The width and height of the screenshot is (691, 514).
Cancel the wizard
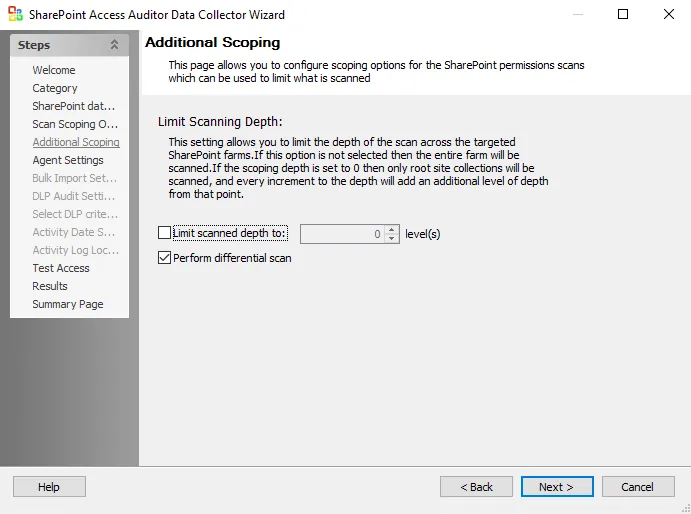(x=638, y=487)
